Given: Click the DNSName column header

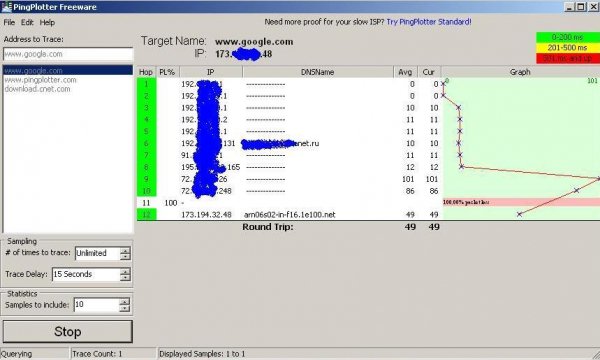Looking at the screenshot, I should point(318,72).
